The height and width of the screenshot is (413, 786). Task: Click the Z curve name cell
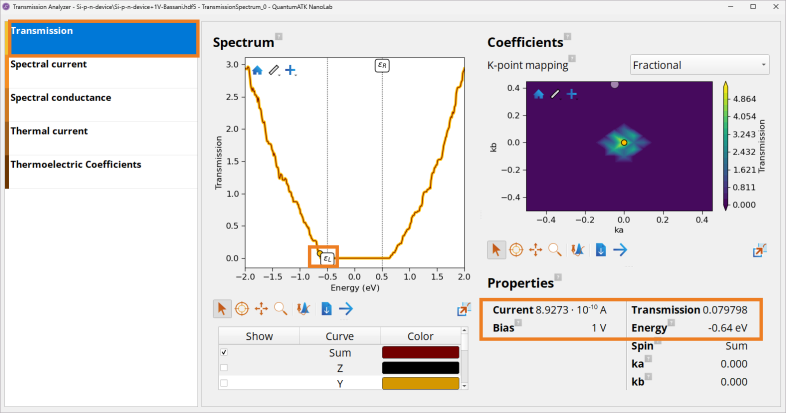coord(339,368)
